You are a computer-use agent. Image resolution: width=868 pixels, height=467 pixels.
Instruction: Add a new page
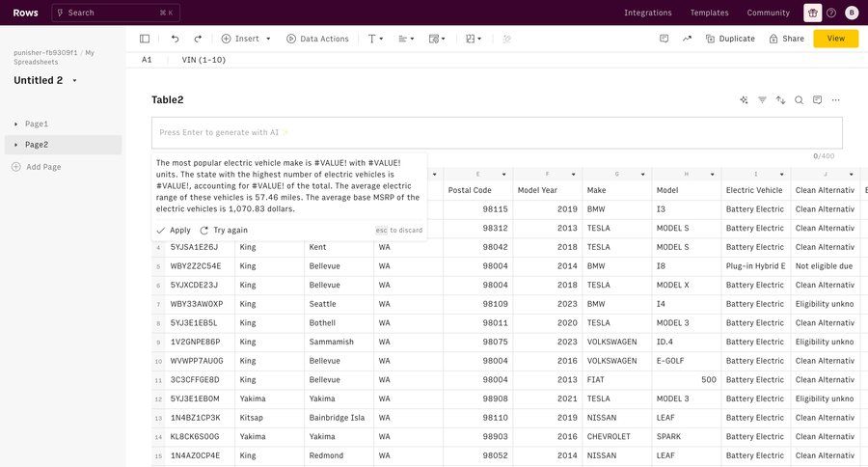tap(37, 167)
